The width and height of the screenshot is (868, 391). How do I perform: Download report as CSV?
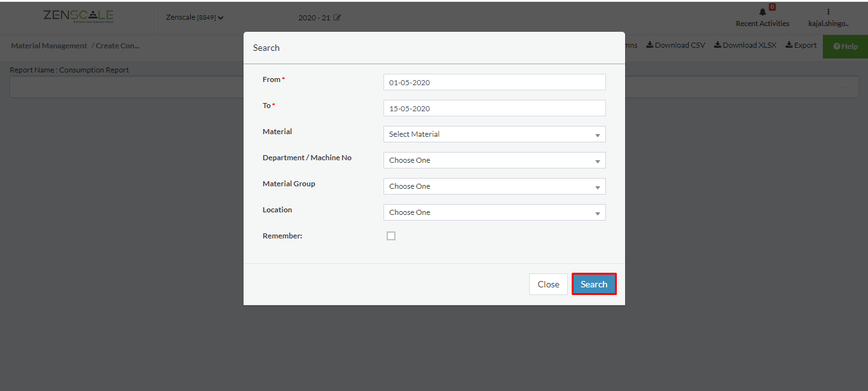pyautogui.click(x=676, y=45)
